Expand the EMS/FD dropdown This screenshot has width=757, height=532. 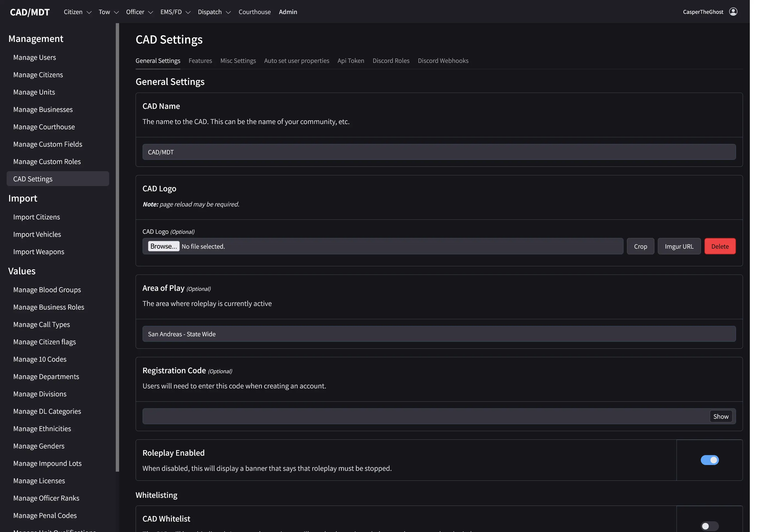(x=175, y=12)
